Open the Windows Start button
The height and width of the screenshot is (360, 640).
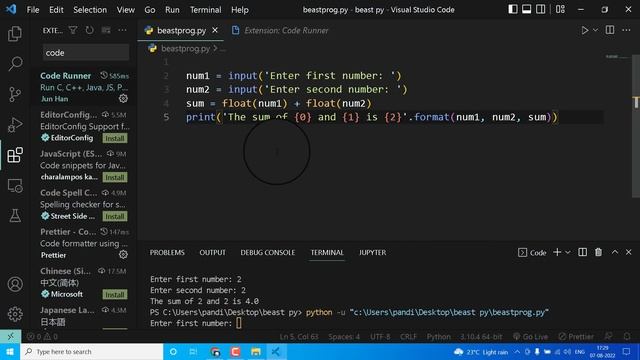[x=10, y=351]
